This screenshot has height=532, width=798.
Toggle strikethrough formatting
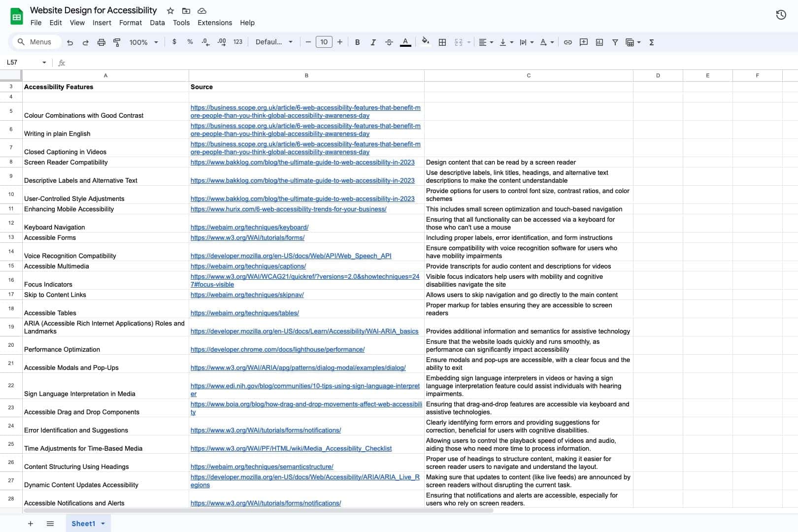point(389,42)
